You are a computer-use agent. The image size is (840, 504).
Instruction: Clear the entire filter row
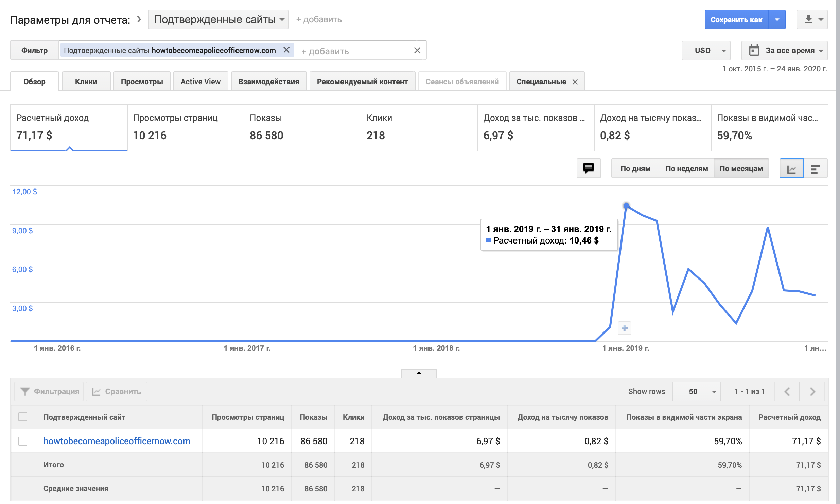pos(417,50)
